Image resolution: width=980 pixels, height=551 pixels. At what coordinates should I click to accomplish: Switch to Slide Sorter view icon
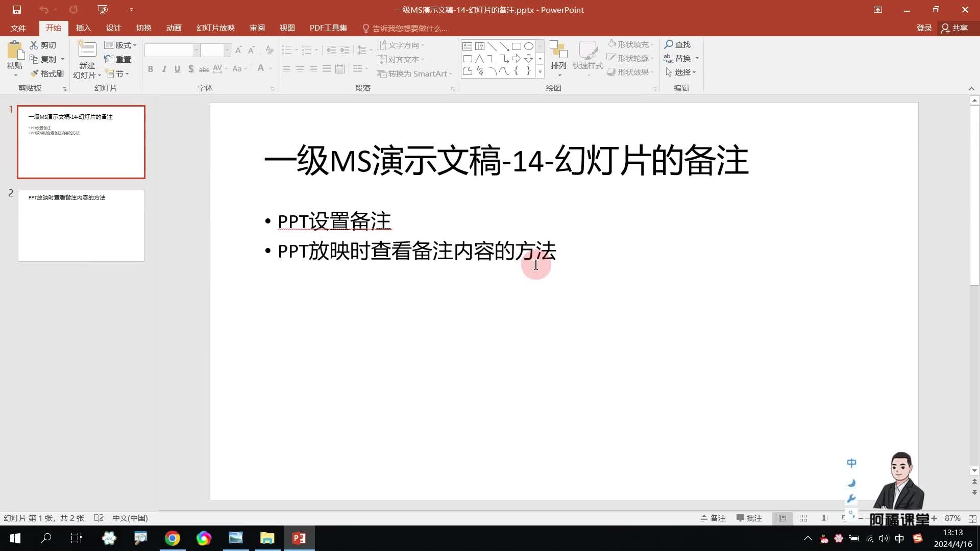click(x=803, y=518)
